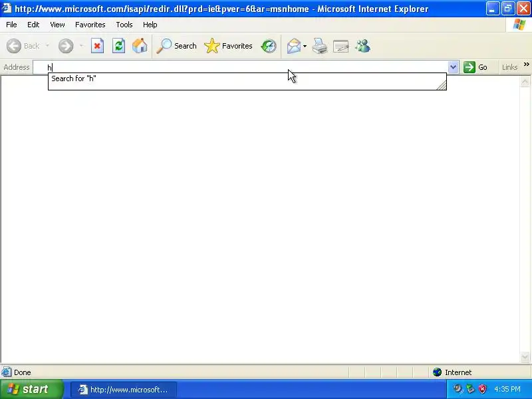
Task: Close the Internet Explorer window
Action: click(x=523, y=8)
